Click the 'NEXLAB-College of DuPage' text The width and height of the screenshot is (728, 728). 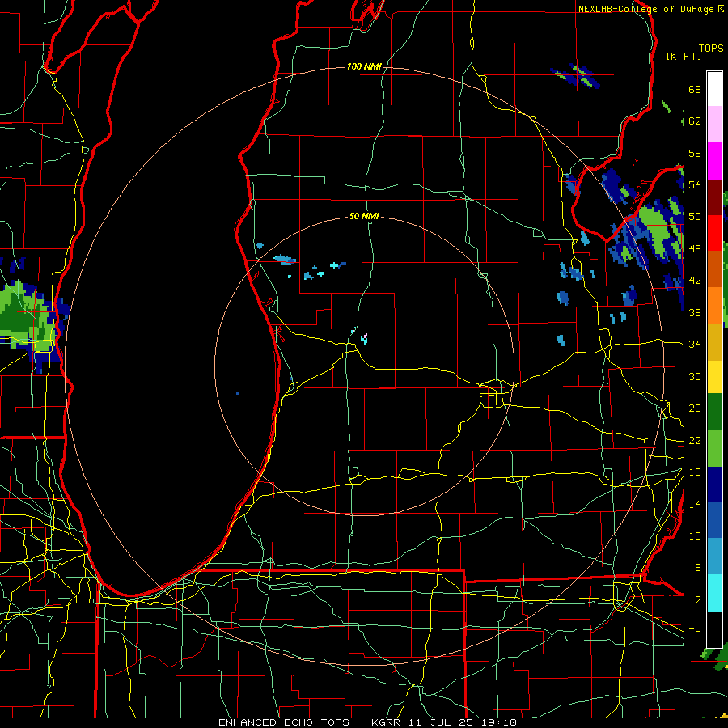tap(647, 9)
